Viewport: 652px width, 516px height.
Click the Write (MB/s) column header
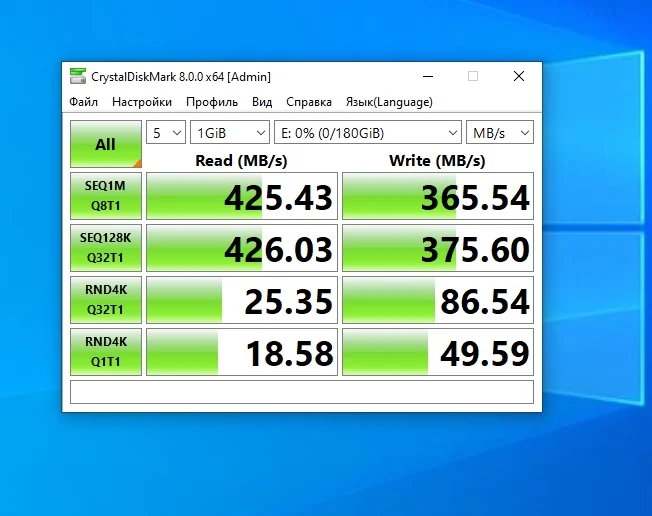click(437, 160)
